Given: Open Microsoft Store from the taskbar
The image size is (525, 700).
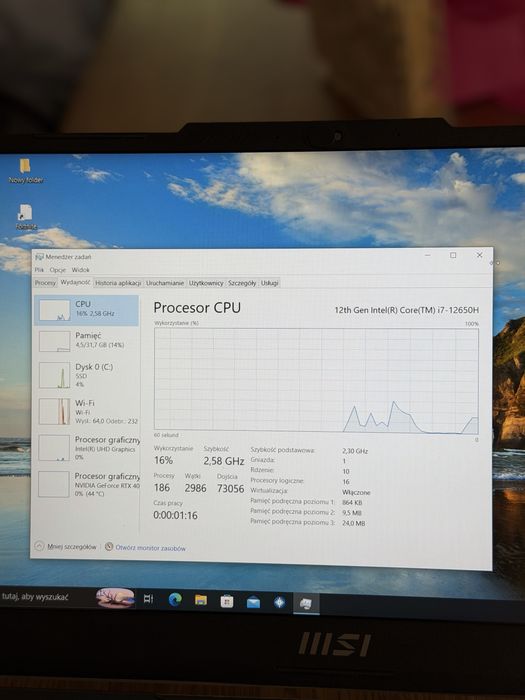Looking at the screenshot, I should (x=227, y=601).
